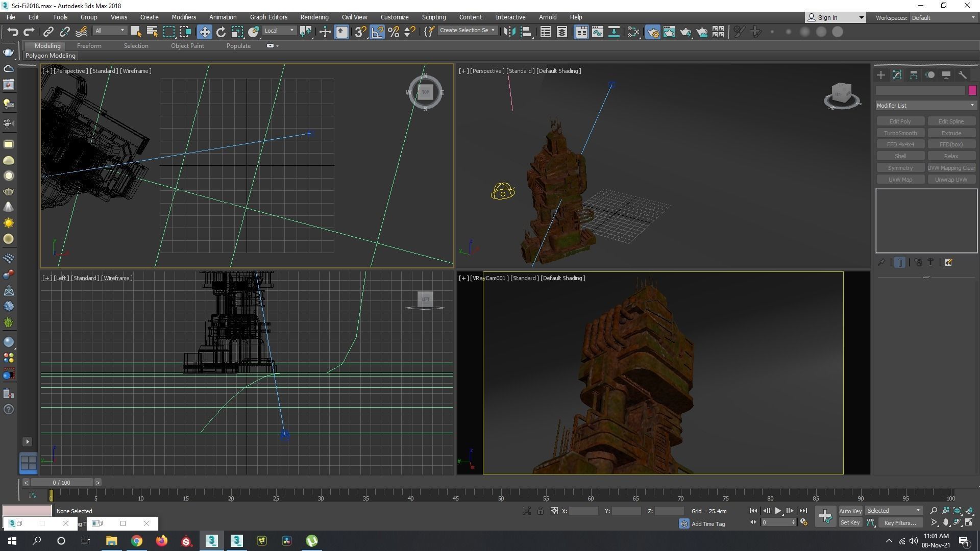The width and height of the screenshot is (980, 551).
Task: Click the Symmetry modifier button
Action: pos(900,168)
